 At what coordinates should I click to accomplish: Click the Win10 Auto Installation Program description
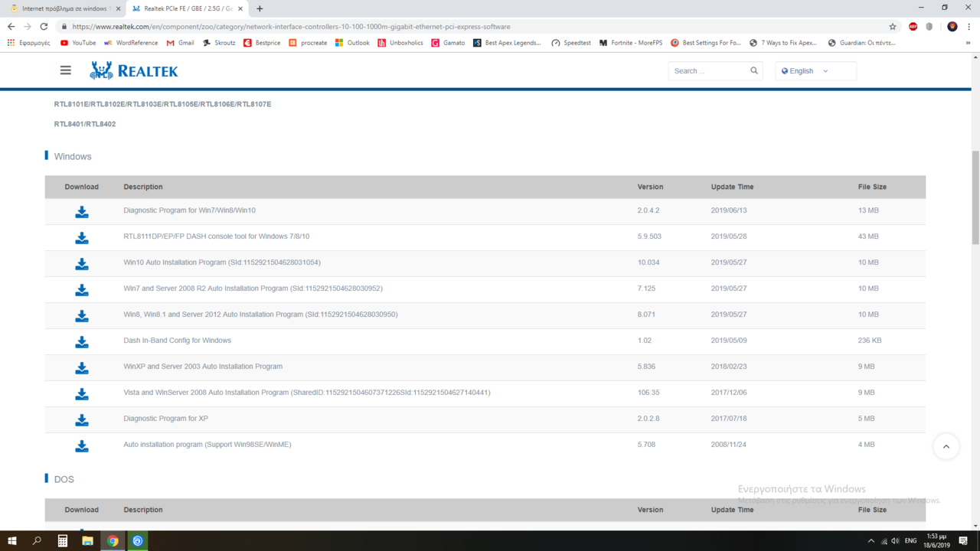[222, 262]
